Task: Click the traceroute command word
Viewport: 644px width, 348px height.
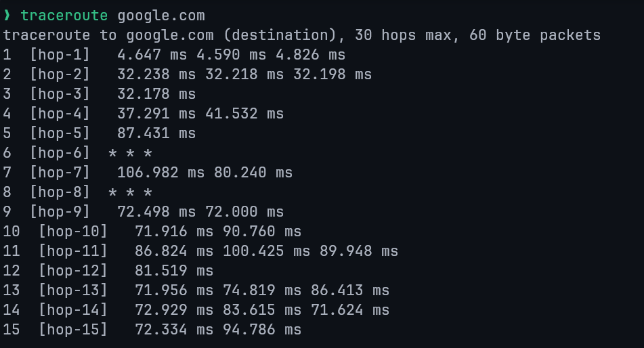Action: point(64,15)
